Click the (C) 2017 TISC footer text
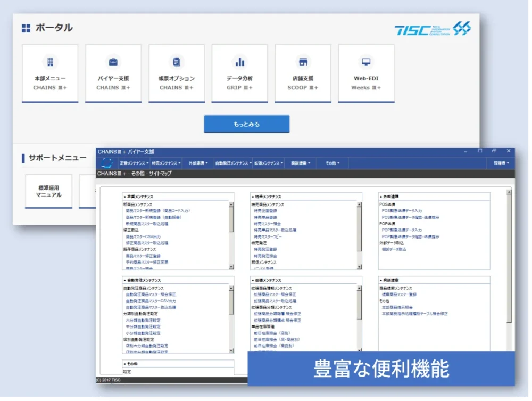 pos(108,380)
